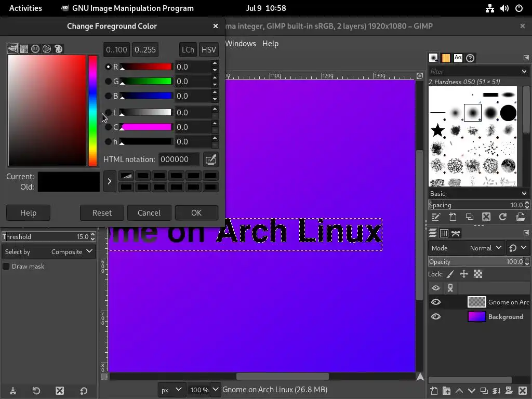The width and height of the screenshot is (532, 399).
Task: Toggle lock pixels for layer
Action: tap(450, 274)
